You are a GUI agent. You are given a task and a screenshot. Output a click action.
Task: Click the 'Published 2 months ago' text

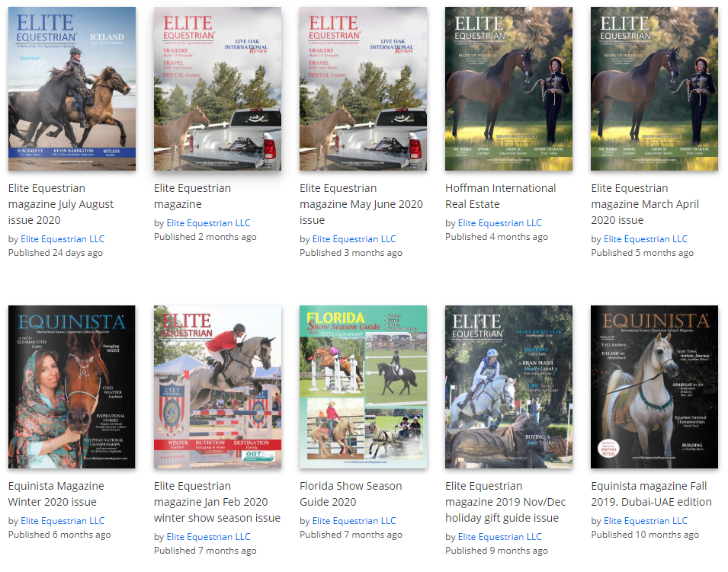[x=205, y=237]
